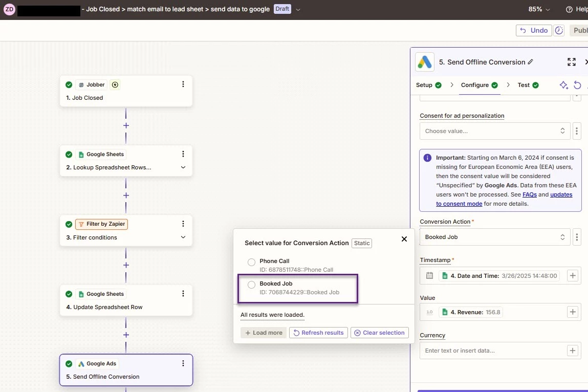This screenshot has width=588, height=392.
Task: Insert data into Currency with plus icon
Action: (x=573, y=351)
